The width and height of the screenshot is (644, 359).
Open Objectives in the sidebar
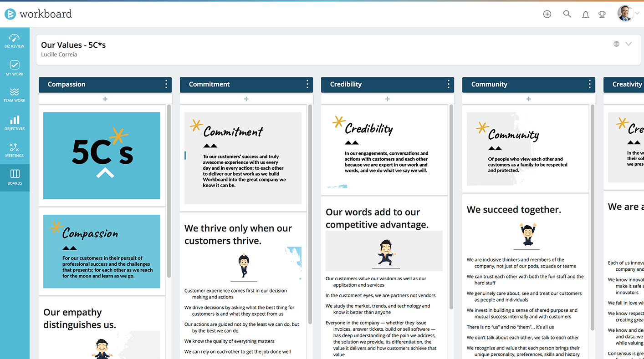[x=15, y=123]
